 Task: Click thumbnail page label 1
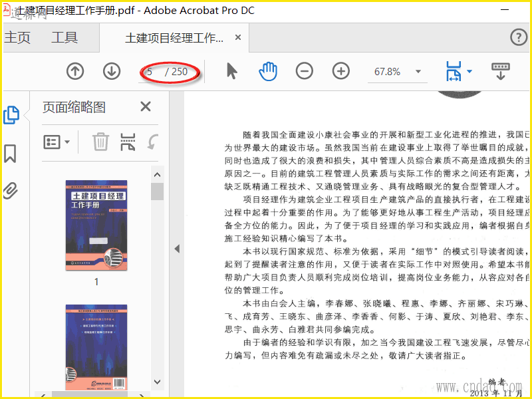(x=96, y=281)
